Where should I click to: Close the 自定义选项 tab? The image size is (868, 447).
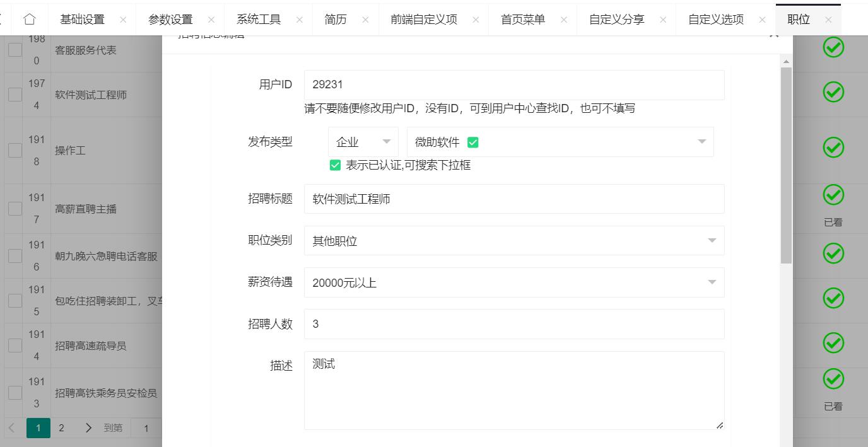(762, 20)
